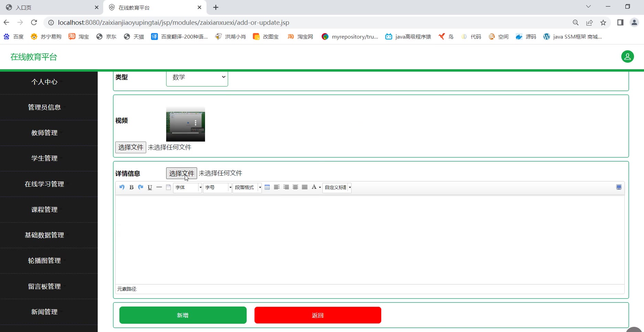644x332 pixels.
Task: Expand the font color dropdown arrow
Action: coord(320,188)
